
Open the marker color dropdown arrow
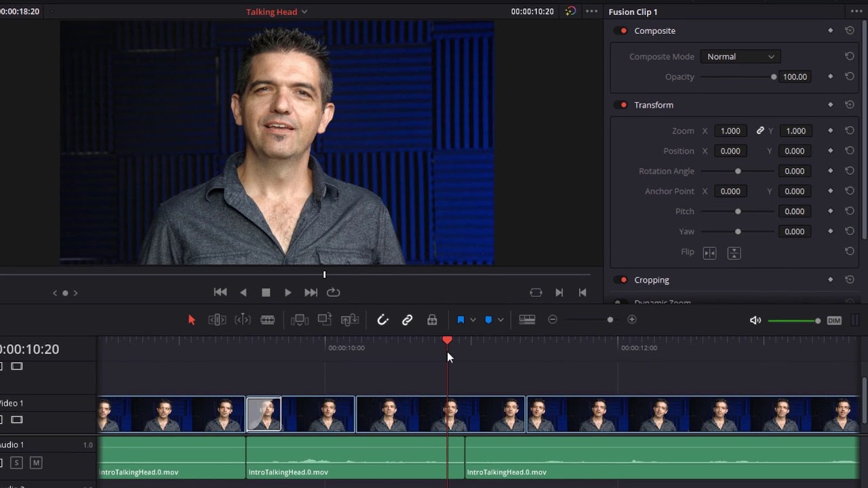coord(500,320)
